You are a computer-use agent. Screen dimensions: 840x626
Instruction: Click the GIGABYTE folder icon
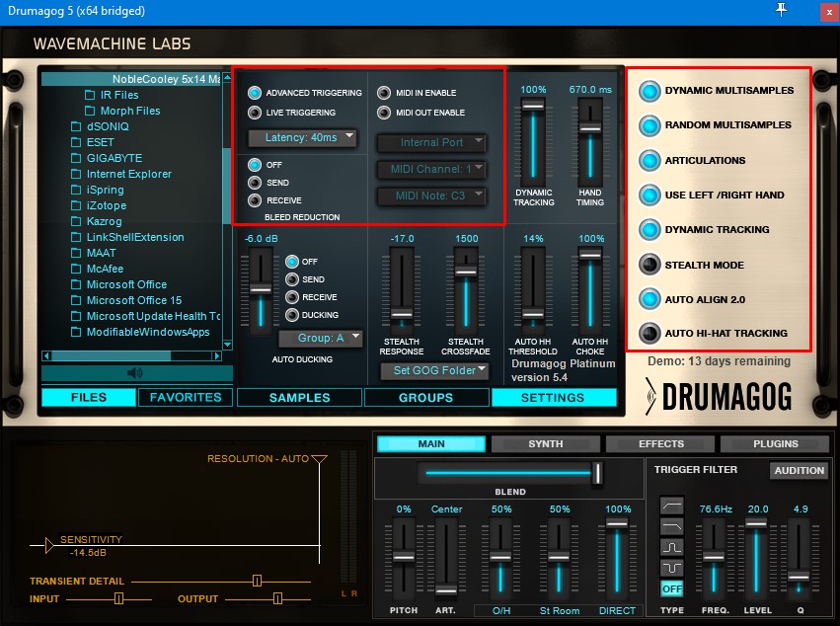click(76, 158)
